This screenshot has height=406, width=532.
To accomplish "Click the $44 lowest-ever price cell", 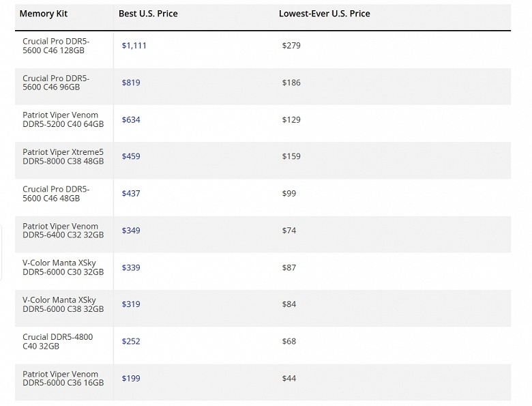I will tap(289, 378).
